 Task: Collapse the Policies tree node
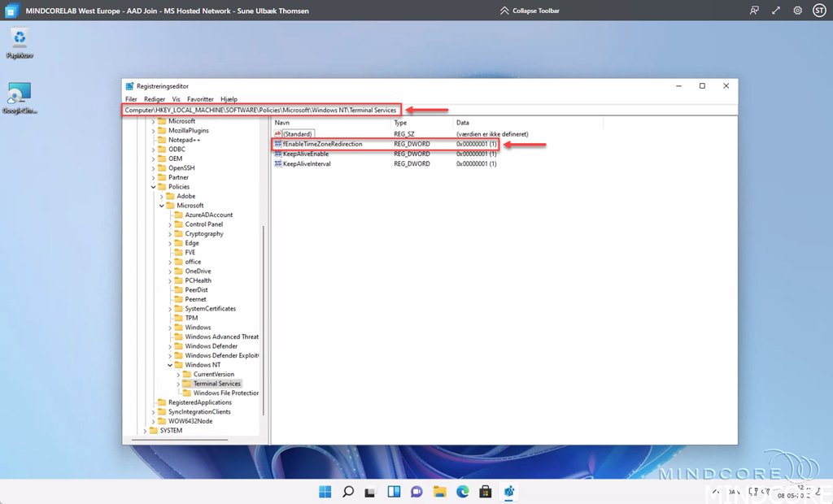153,187
